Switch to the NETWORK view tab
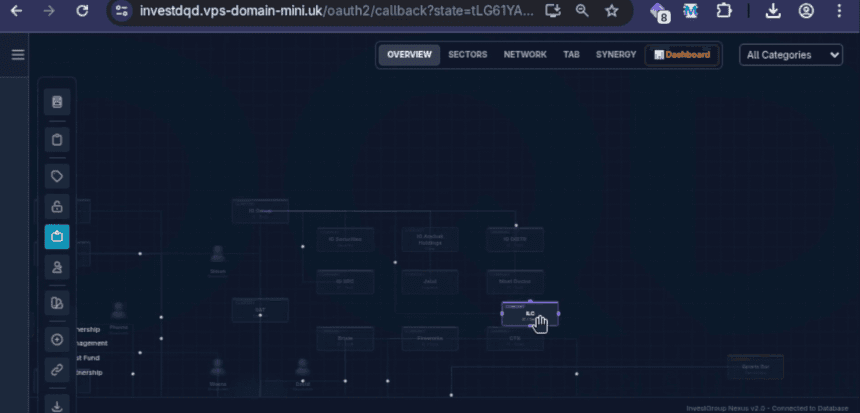This screenshot has height=413, width=860. [x=525, y=55]
